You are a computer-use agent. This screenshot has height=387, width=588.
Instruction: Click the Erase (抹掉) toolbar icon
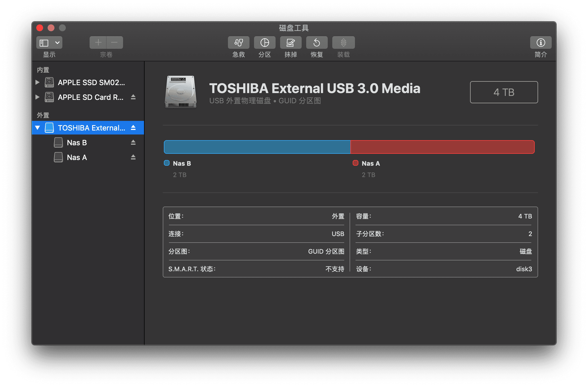pyautogui.click(x=291, y=43)
